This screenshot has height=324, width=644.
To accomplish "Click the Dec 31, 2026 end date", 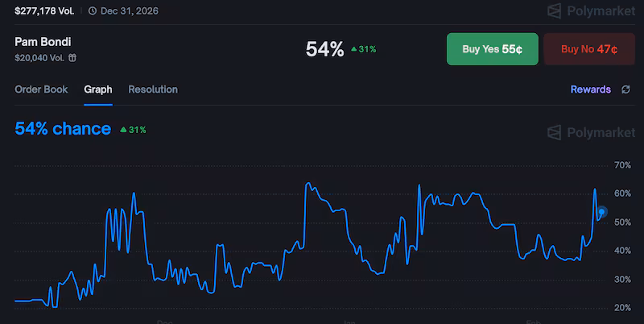I will click(x=130, y=10).
